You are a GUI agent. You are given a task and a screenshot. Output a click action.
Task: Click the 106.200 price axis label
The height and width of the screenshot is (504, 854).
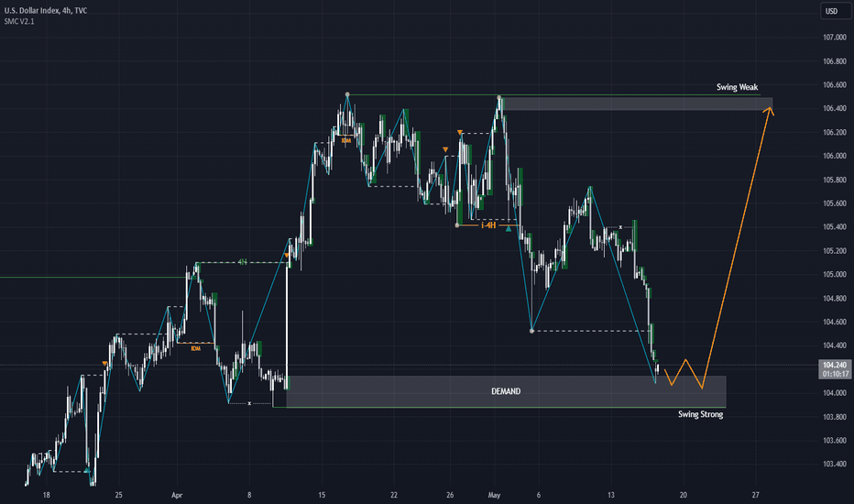(x=835, y=132)
